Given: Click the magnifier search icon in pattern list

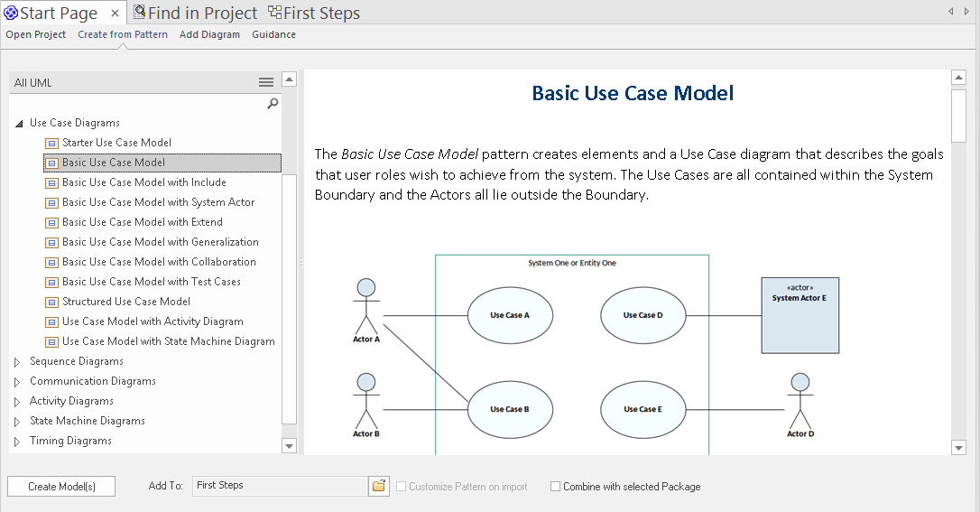Looking at the screenshot, I should pos(273,104).
